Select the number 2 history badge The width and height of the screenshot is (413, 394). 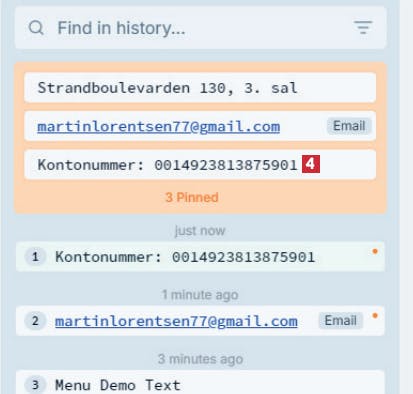(35, 321)
